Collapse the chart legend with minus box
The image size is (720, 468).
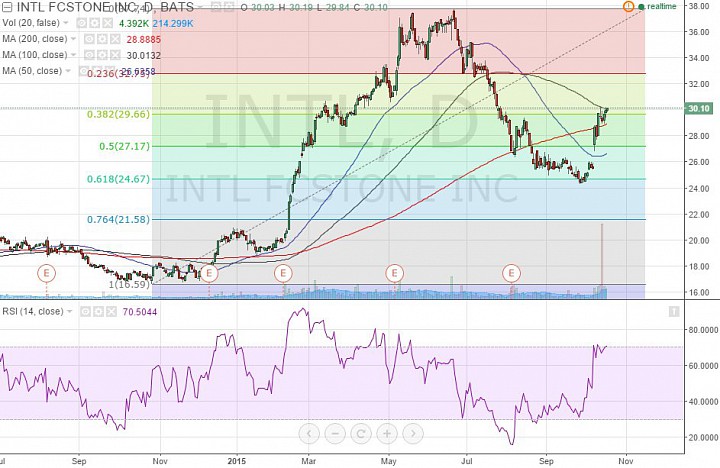click(x=7, y=7)
